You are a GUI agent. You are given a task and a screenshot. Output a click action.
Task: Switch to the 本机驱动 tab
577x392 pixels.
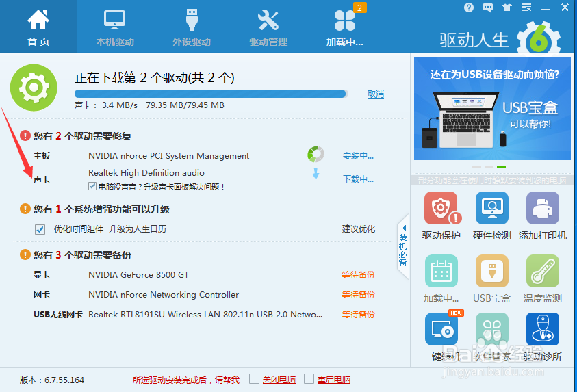tap(115, 27)
